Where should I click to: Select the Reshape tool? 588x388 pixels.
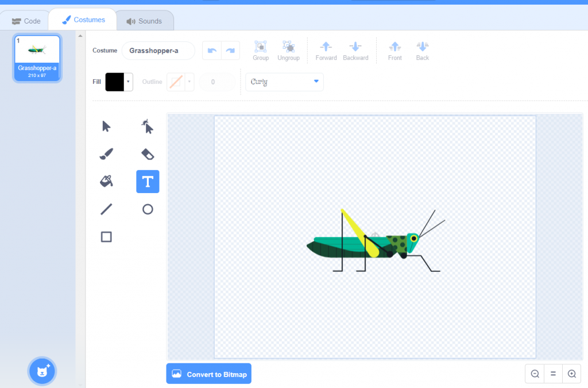[148, 126]
